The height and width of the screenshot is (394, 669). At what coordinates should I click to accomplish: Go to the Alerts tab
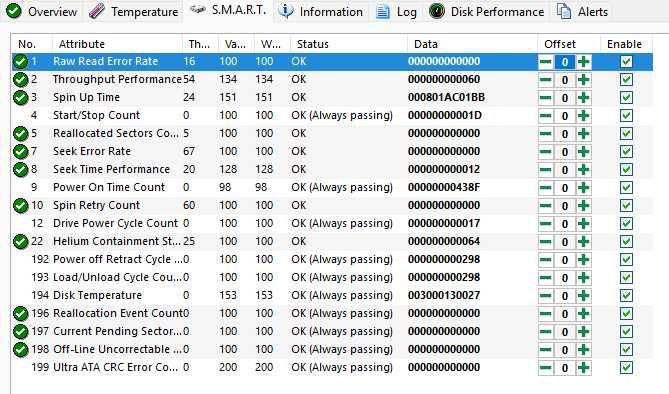(582, 12)
